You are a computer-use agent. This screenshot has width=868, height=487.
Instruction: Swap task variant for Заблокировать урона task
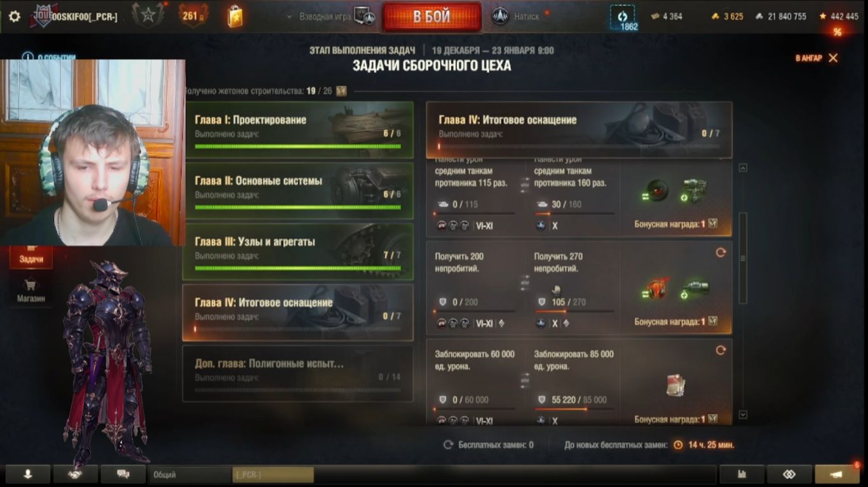(525, 380)
